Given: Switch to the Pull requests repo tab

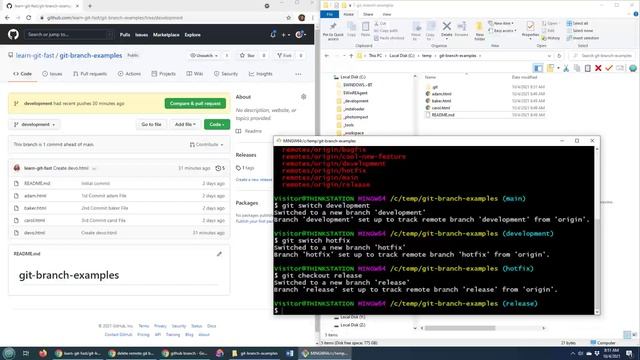Looking at the screenshot, I should [90, 74].
